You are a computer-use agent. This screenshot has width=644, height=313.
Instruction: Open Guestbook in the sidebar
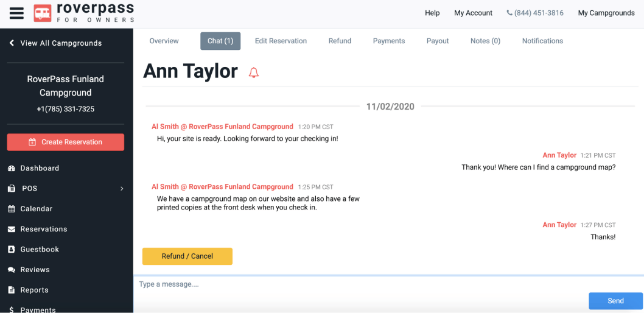(40, 249)
